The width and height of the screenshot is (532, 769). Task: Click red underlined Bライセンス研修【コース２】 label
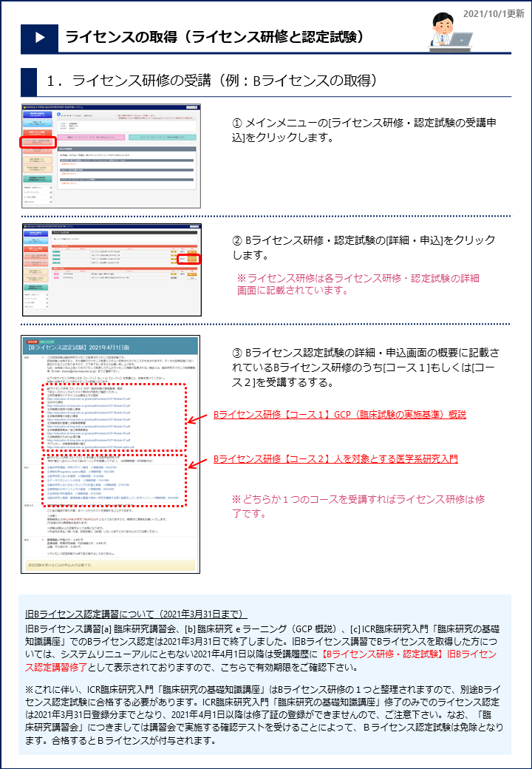[x=335, y=458]
